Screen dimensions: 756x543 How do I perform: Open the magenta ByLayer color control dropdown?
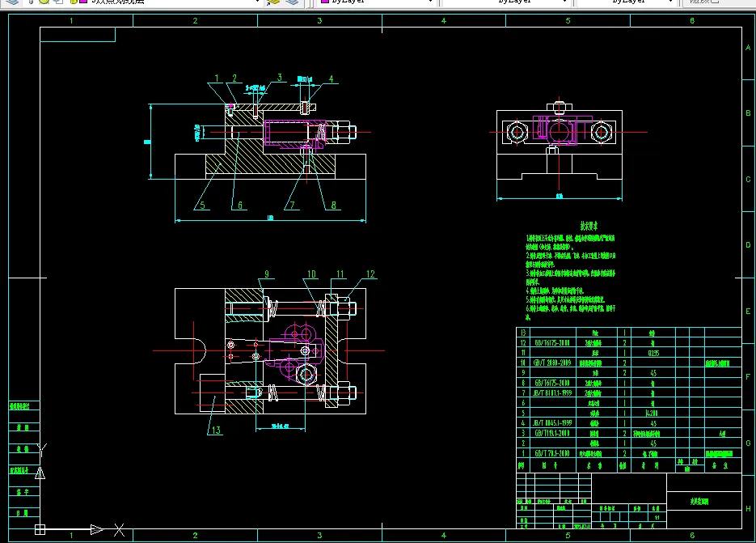tap(429, 2)
